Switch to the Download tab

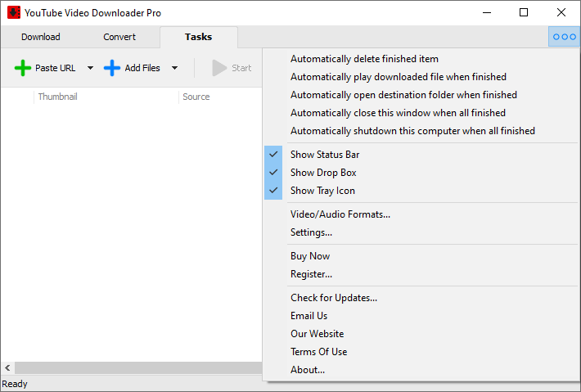click(41, 37)
